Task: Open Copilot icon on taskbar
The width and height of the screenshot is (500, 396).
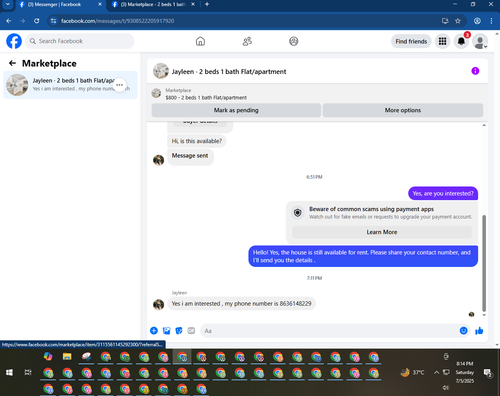Action: pyautogui.click(x=48, y=356)
